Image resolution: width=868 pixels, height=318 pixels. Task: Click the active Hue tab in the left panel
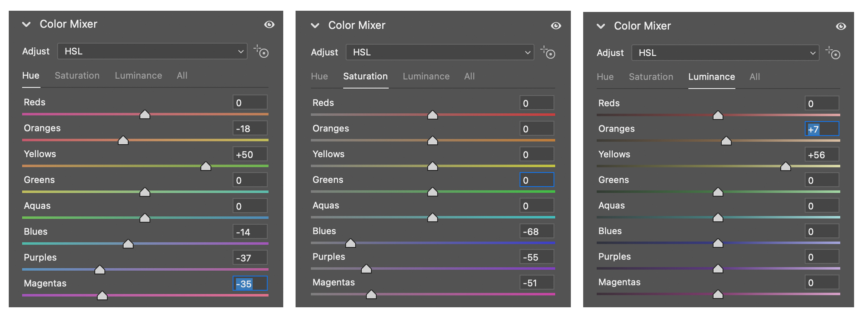31,76
